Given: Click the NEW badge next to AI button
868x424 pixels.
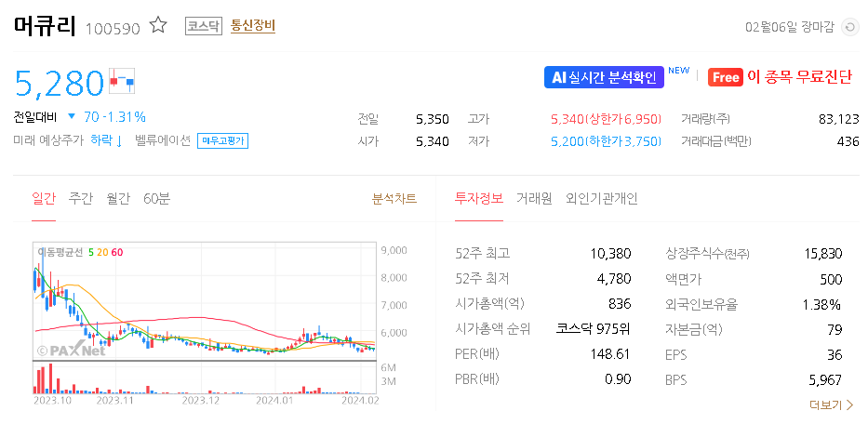Looking at the screenshot, I should click(679, 71).
